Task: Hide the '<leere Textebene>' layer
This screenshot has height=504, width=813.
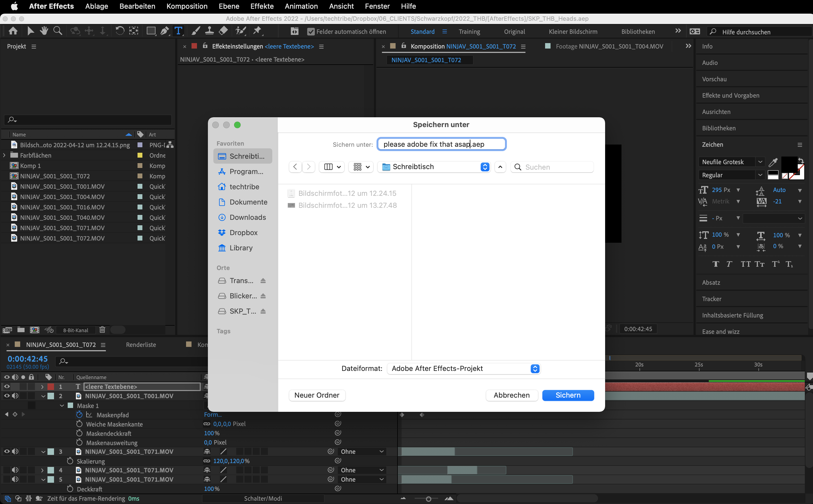Action: 7,387
